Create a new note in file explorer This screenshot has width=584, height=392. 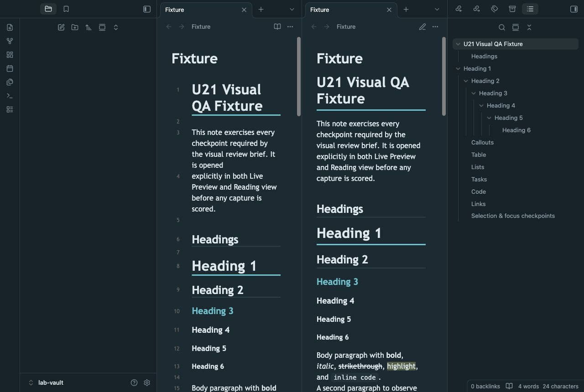[61, 27]
